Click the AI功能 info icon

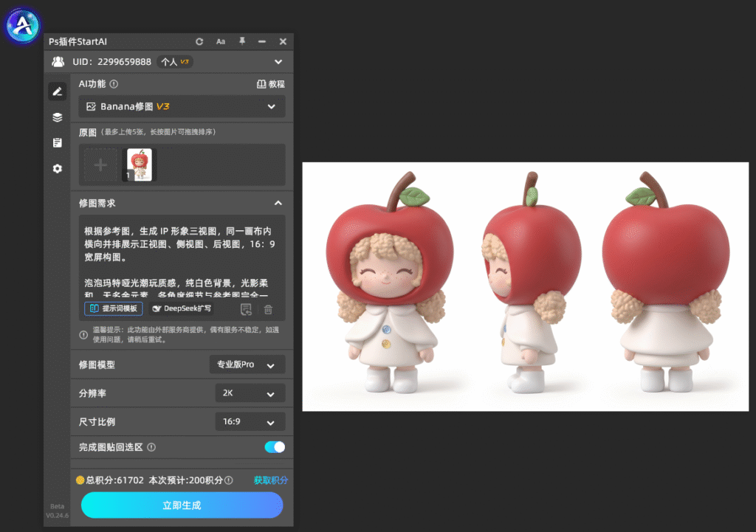(x=114, y=84)
